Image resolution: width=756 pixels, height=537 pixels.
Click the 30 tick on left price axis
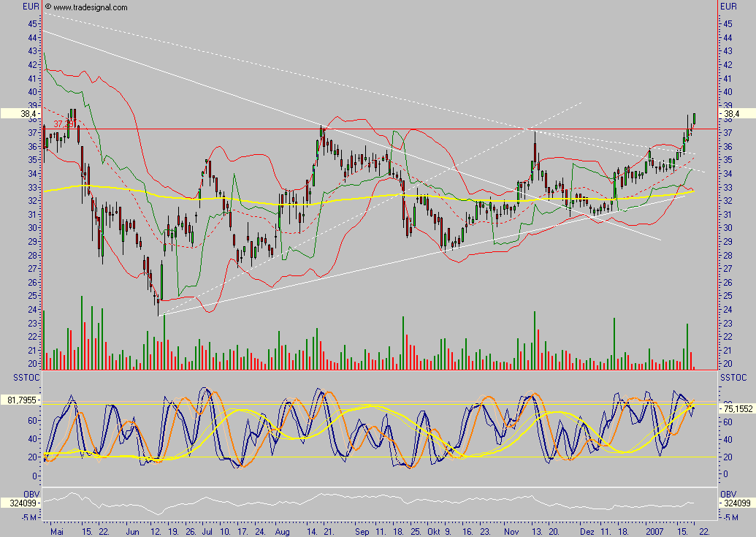point(33,227)
